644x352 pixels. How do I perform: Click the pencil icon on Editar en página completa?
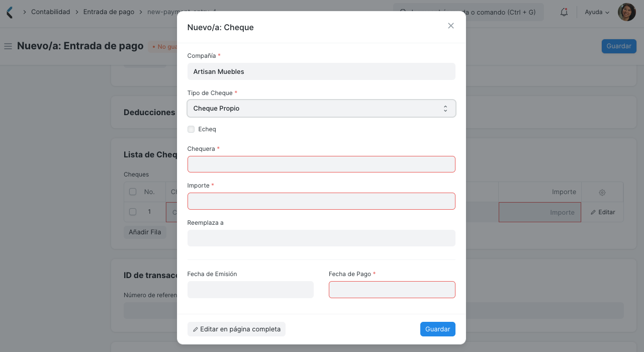196,329
